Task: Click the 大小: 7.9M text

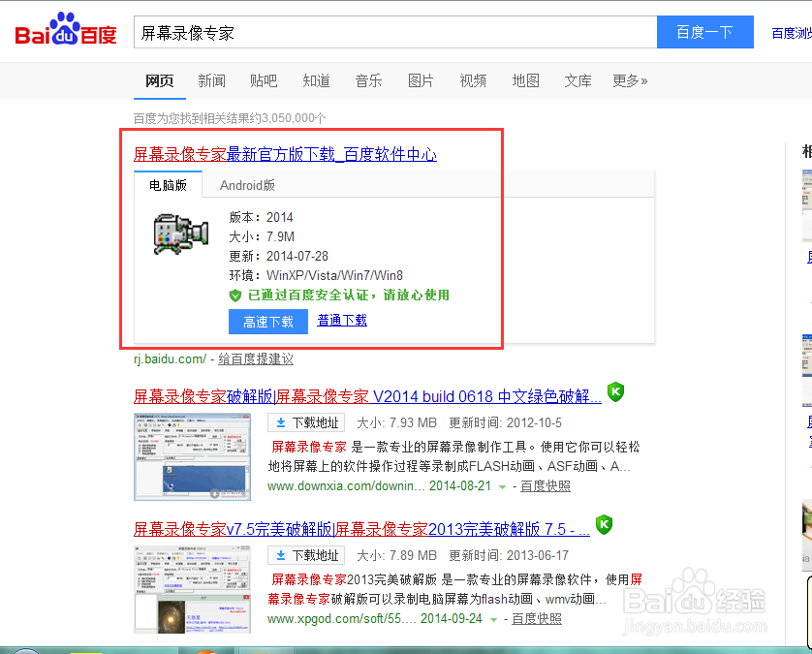Action: [262, 236]
